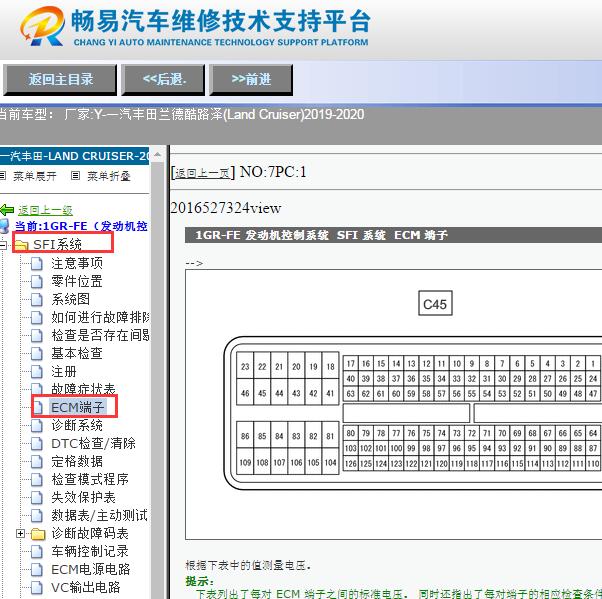Image resolution: width=602 pixels, height=599 pixels.
Task: Open the 失效保护表 tree item
Action: click(83, 498)
